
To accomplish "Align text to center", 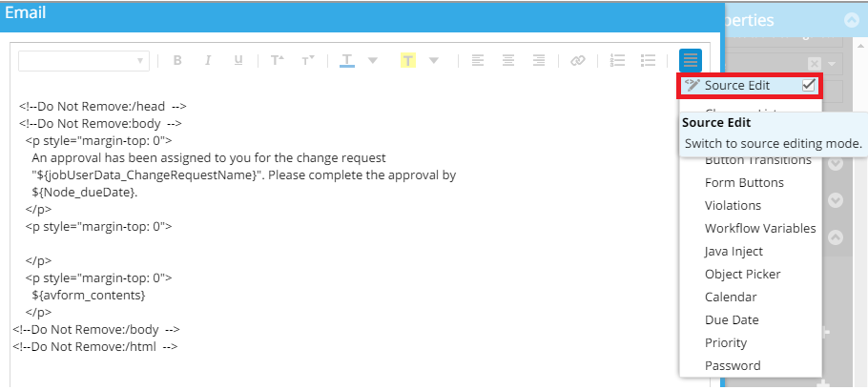I will tap(508, 60).
